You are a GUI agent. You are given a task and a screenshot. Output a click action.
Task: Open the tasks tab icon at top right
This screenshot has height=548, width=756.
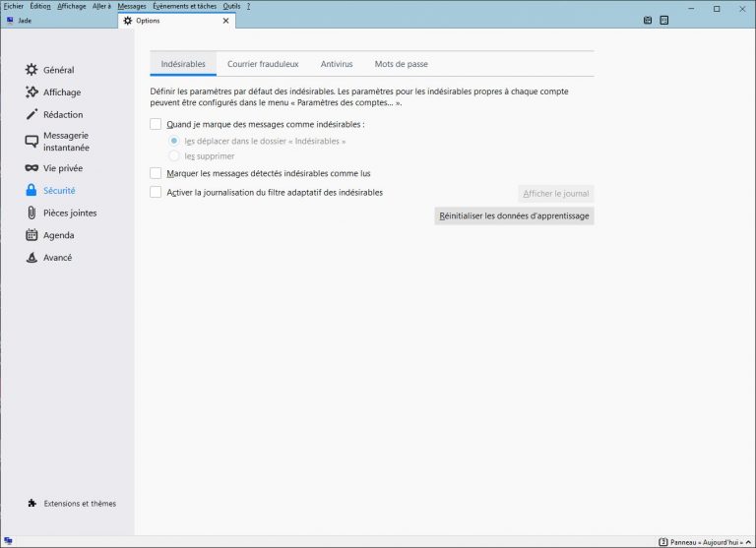click(663, 21)
